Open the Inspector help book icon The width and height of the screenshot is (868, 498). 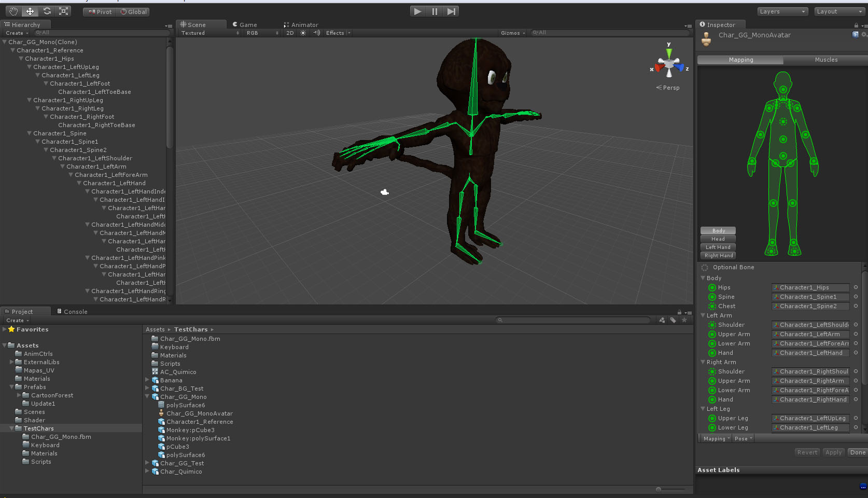856,35
